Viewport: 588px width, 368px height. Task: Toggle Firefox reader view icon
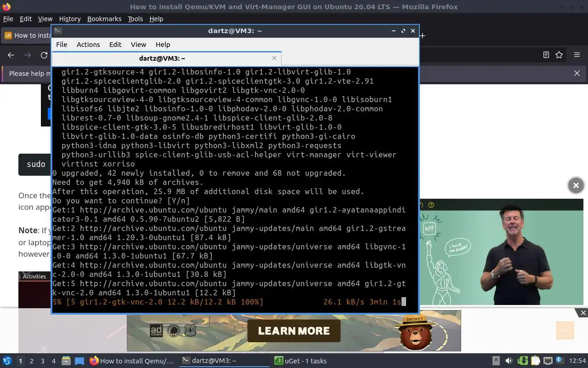pos(546,55)
